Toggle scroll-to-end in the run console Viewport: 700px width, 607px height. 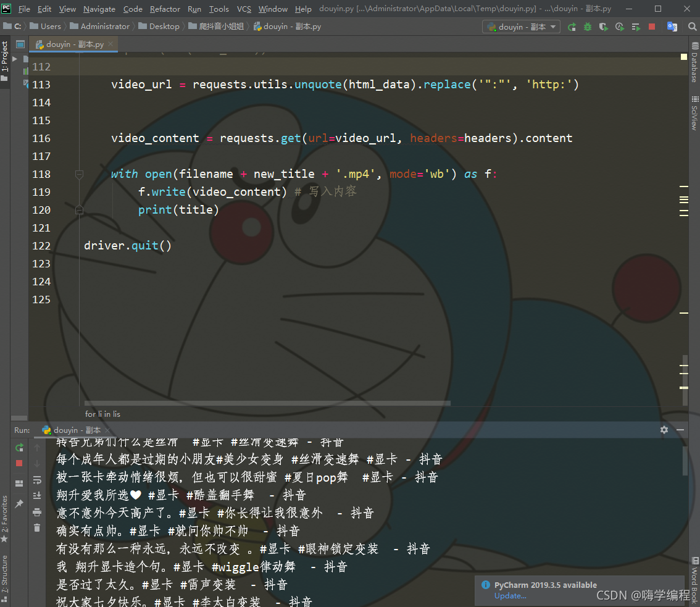click(37, 495)
